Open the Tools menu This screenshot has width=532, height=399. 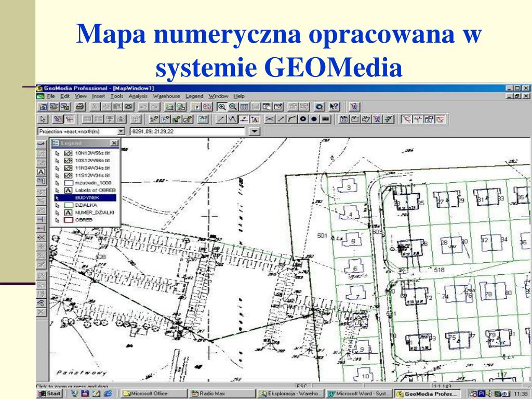click(117, 96)
